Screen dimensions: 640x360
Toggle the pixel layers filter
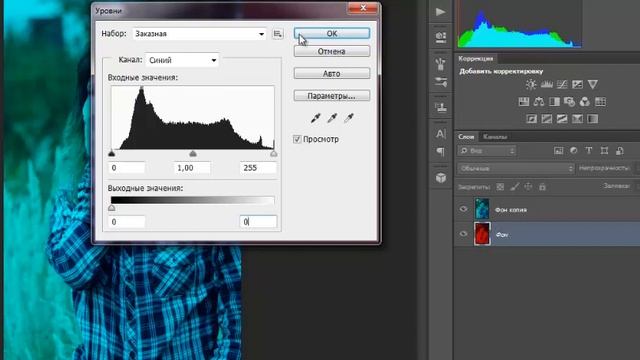(558, 151)
